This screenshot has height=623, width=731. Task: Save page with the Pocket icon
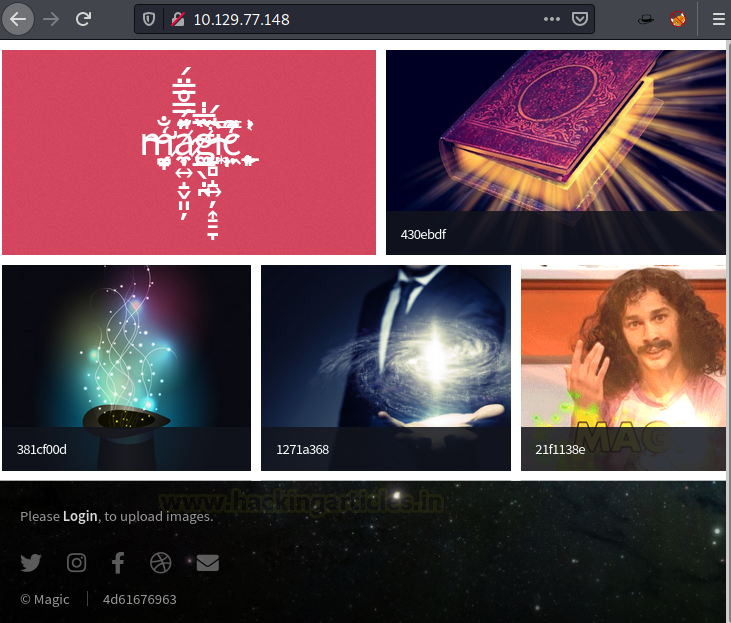579,19
